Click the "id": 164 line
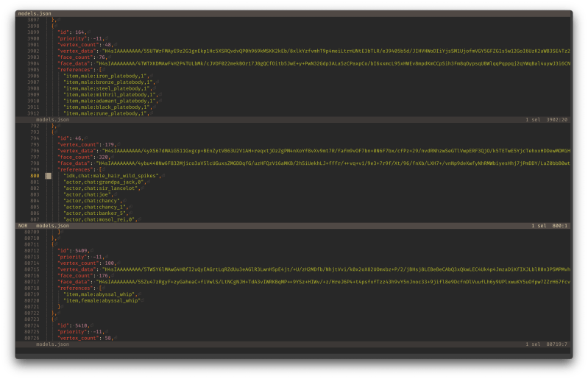This screenshot has width=588, height=379. (x=72, y=32)
